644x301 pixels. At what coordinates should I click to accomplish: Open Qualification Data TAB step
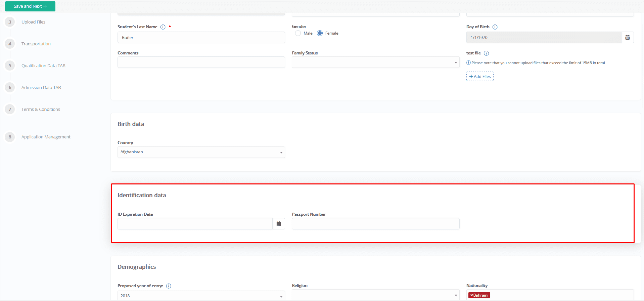click(43, 66)
